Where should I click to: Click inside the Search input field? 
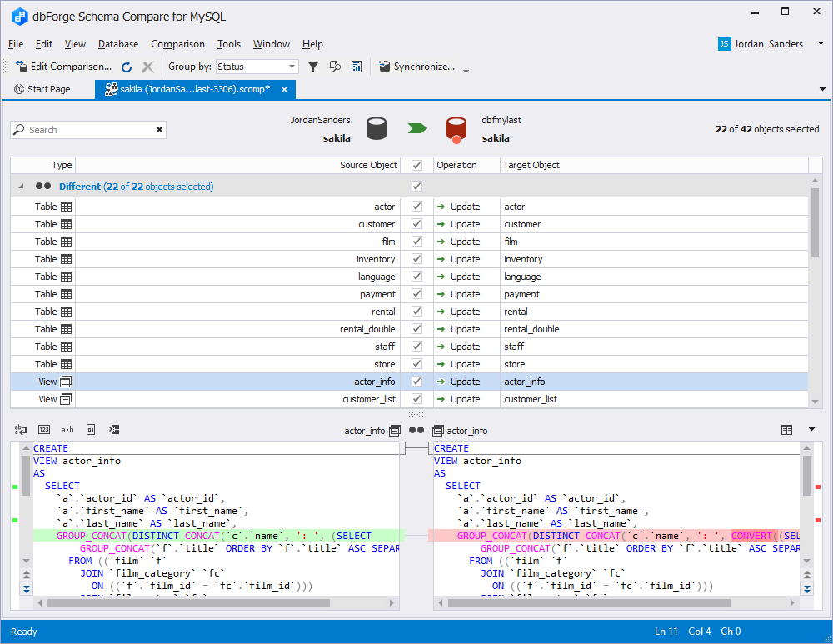pyautogui.click(x=90, y=130)
